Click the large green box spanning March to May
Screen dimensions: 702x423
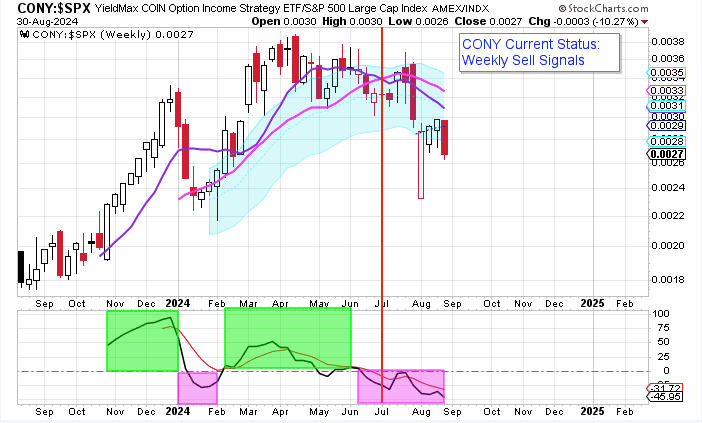tap(288, 338)
